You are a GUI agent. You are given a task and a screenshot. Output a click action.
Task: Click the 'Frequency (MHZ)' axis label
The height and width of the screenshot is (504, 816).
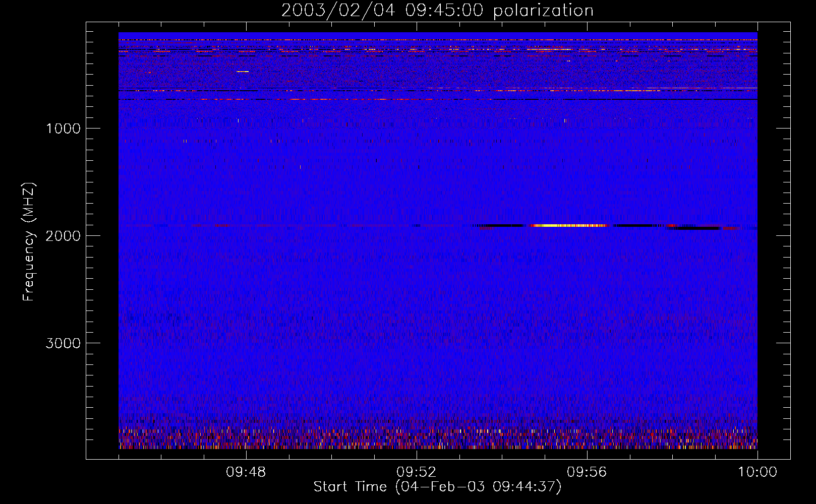[28, 242]
